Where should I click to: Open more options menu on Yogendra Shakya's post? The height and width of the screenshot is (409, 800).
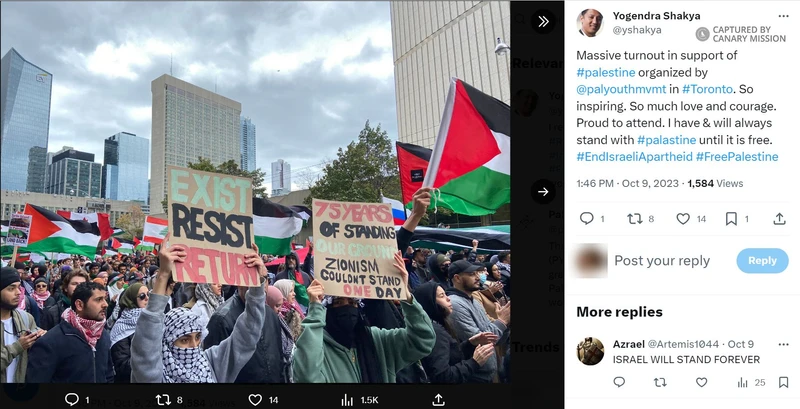point(783,16)
